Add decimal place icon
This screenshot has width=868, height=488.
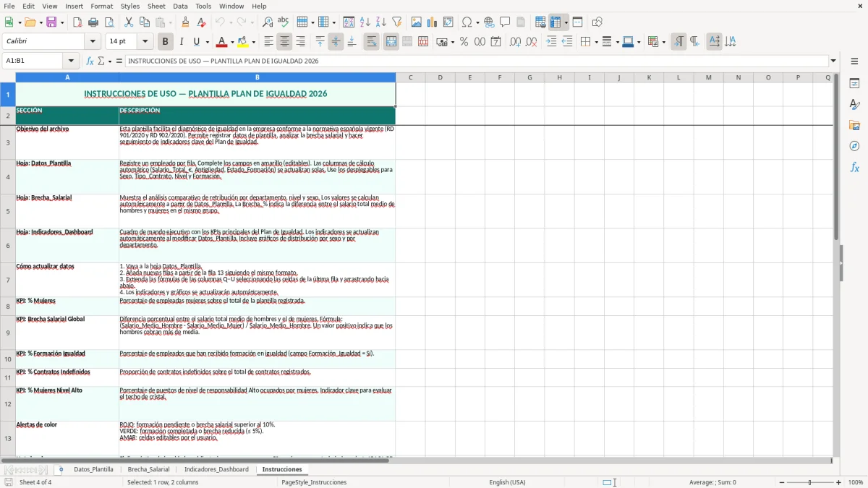[x=515, y=42]
